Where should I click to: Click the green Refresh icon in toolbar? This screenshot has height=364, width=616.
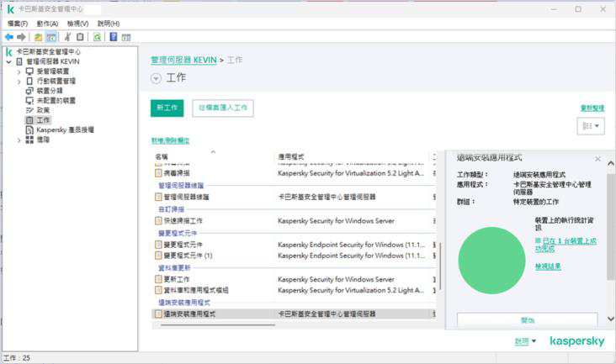coord(97,37)
